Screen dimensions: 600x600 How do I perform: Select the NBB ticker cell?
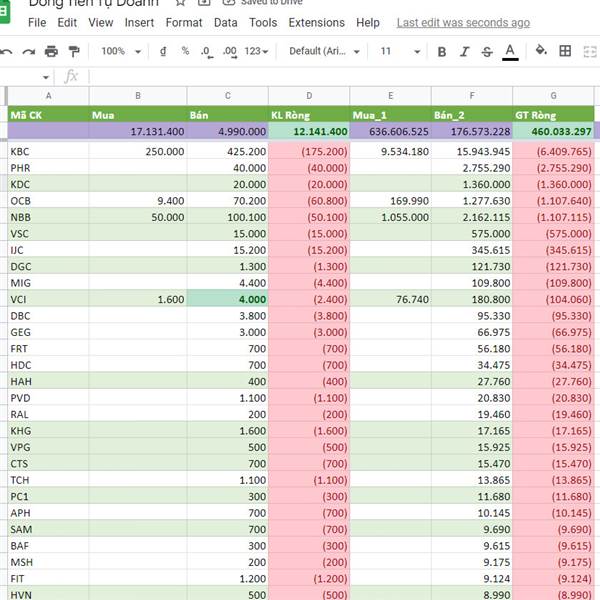48,217
